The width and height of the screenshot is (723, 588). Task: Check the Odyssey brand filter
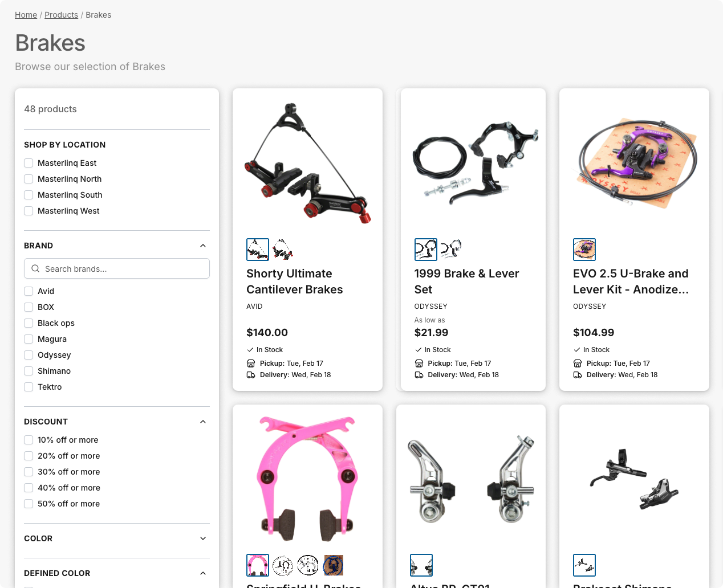[29, 355]
